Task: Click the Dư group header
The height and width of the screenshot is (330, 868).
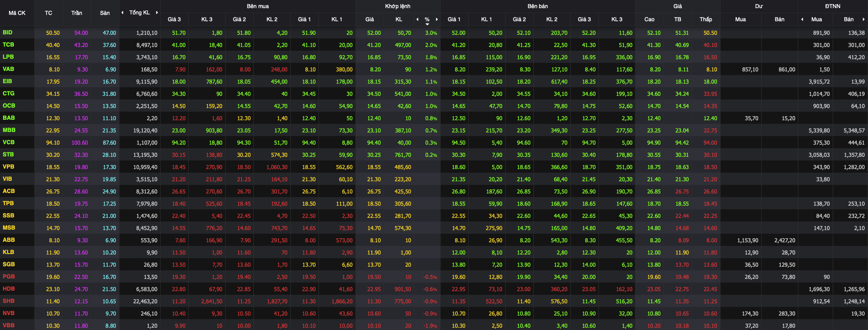Action: [x=759, y=6]
